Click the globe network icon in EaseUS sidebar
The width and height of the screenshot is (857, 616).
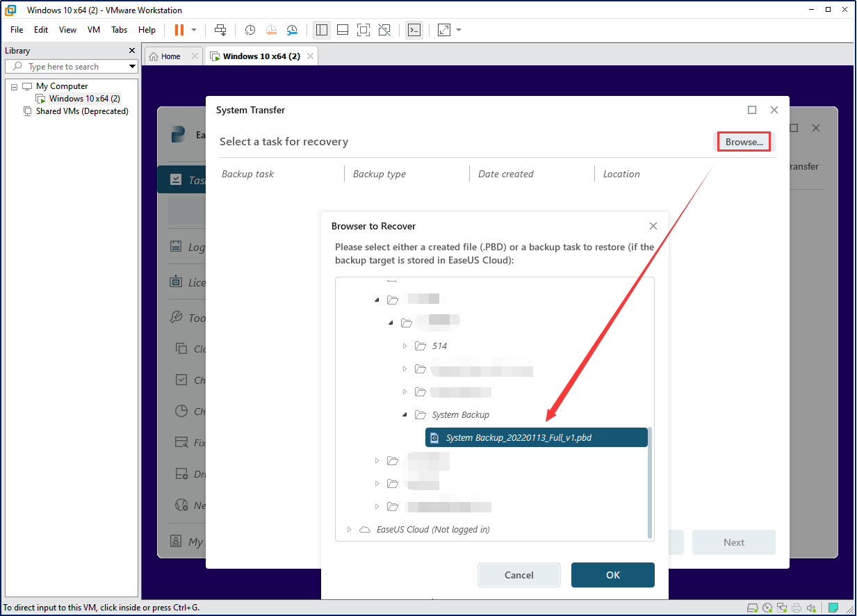tap(181, 505)
